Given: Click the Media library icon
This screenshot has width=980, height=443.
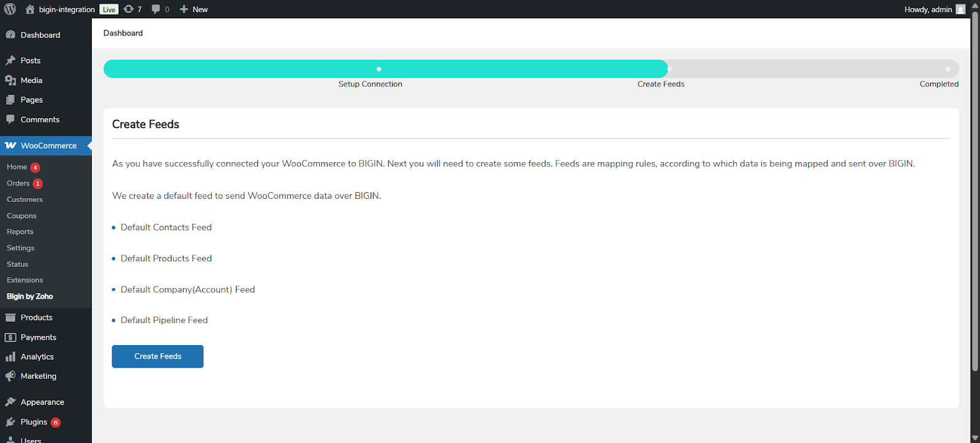Looking at the screenshot, I should click(10, 80).
